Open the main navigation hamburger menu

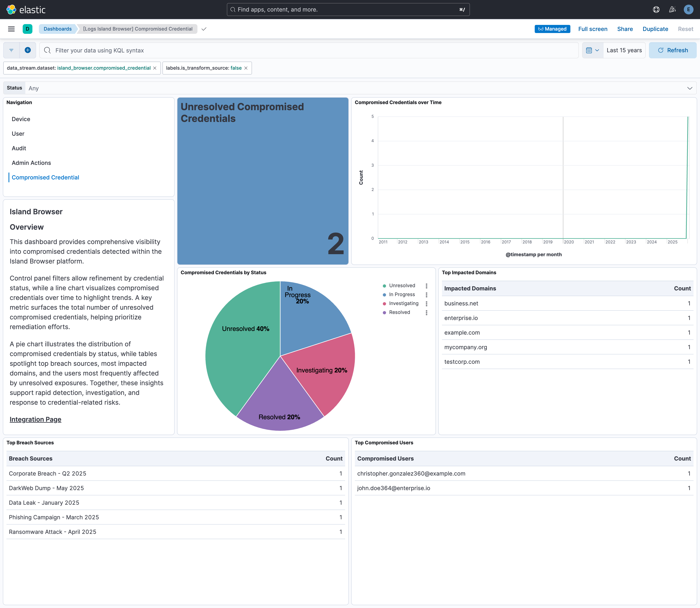pyautogui.click(x=11, y=29)
